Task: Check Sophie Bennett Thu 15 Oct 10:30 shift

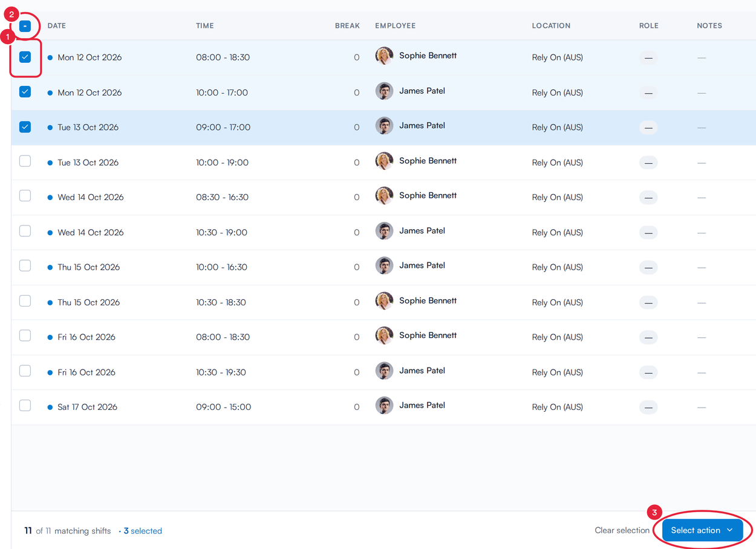Action: (x=25, y=301)
